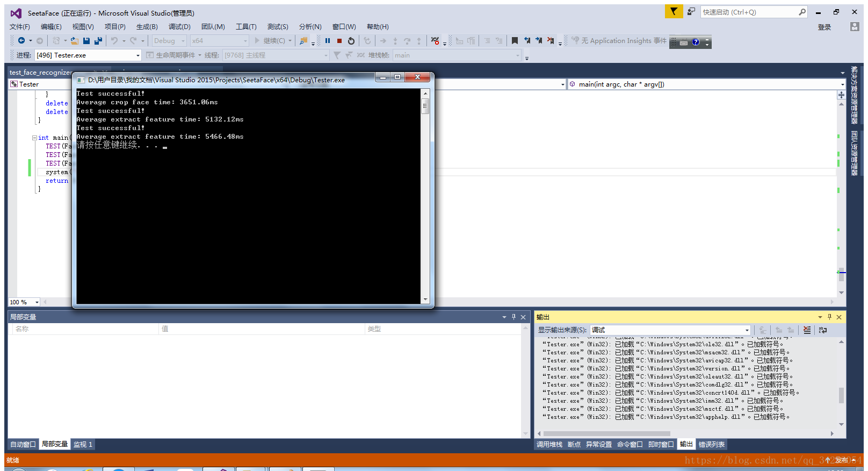The height and width of the screenshot is (471, 868).
Task: Pause debugging with the Break All icon
Action: coord(328,41)
